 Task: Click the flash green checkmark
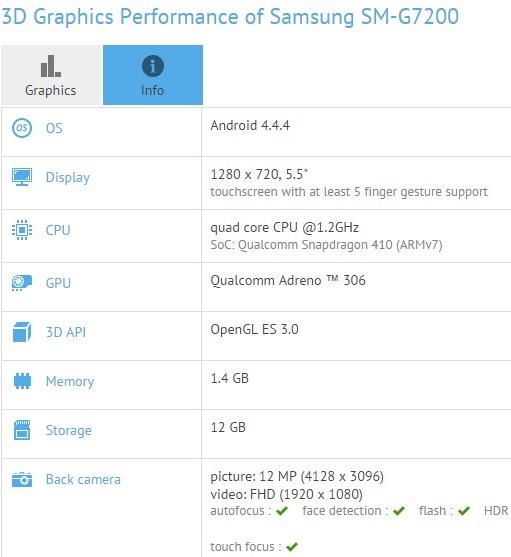(x=464, y=511)
